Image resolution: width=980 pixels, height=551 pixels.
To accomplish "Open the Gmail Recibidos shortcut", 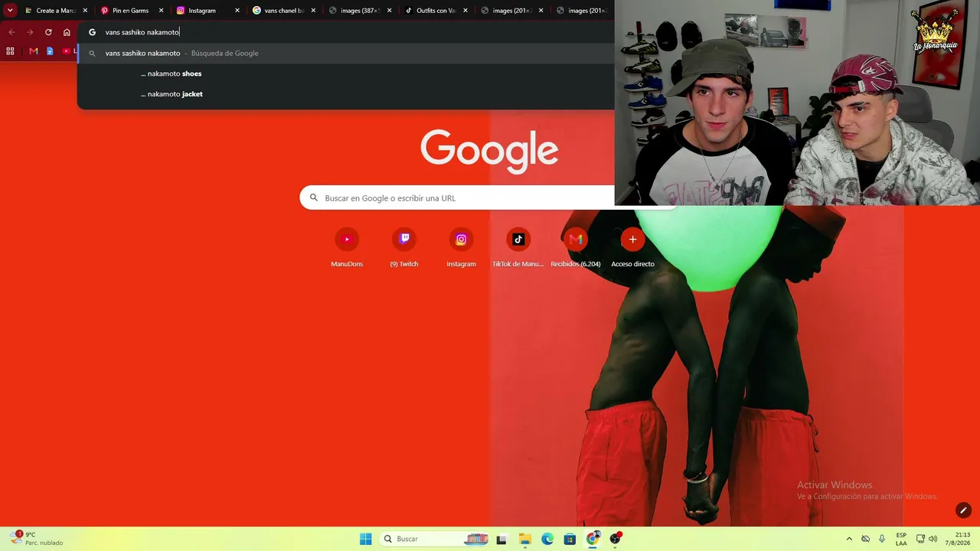I will [576, 248].
